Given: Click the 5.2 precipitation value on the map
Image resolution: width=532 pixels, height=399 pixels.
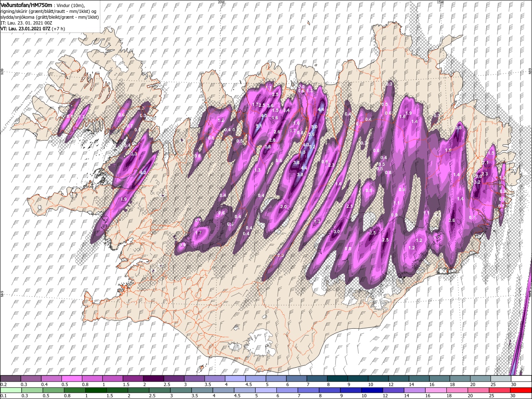Looking at the screenshot, I should click(312, 147).
